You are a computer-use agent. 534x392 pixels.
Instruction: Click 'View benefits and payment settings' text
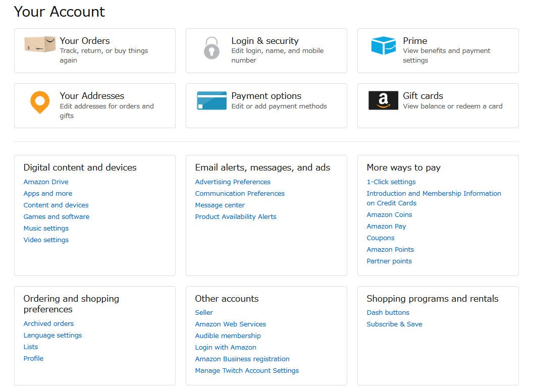click(447, 55)
